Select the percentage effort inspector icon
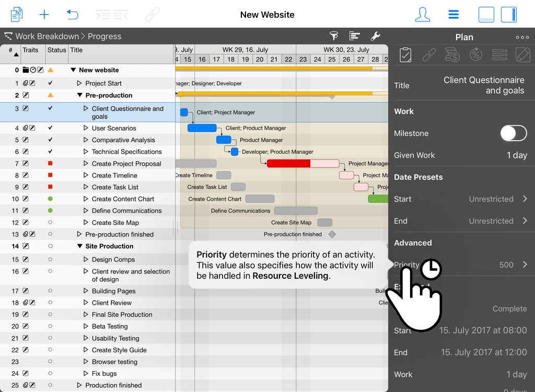The height and width of the screenshot is (392, 535). (476, 54)
